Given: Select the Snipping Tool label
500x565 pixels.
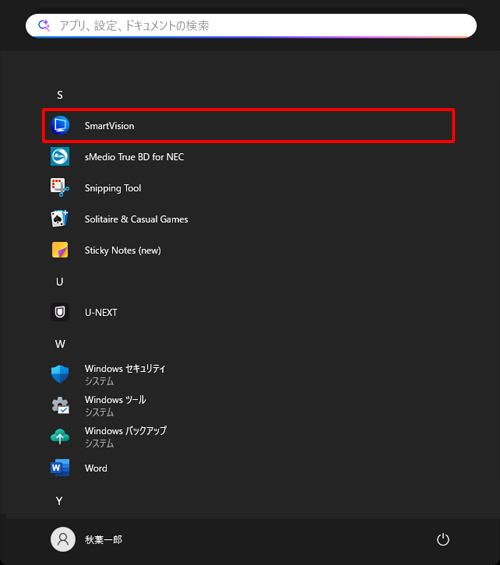Looking at the screenshot, I should pos(113,188).
